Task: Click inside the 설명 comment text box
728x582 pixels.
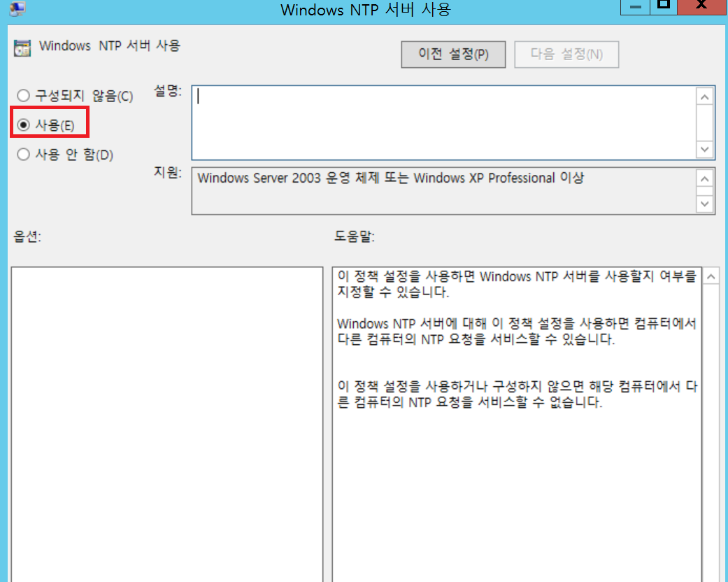Action: (443, 122)
